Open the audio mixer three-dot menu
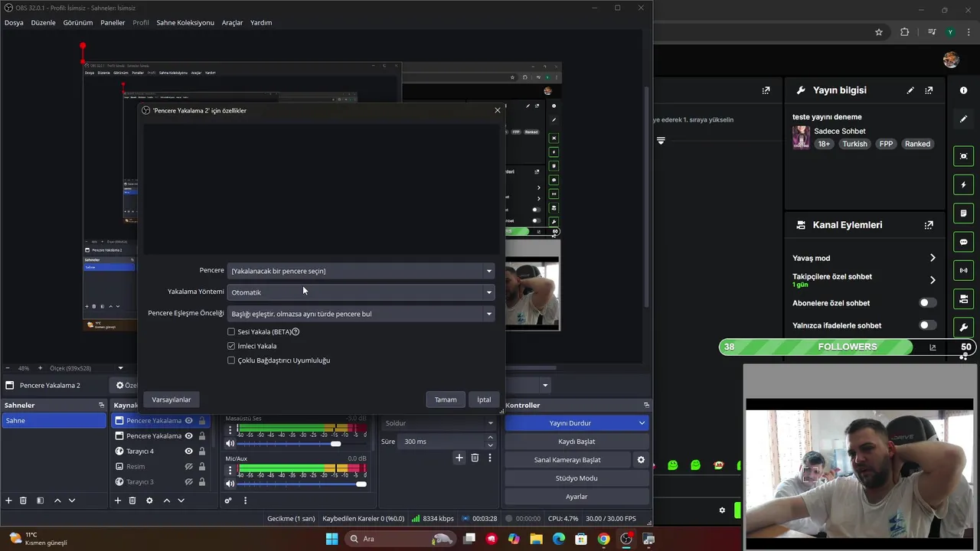The width and height of the screenshot is (980, 551). click(x=245, y=500)
